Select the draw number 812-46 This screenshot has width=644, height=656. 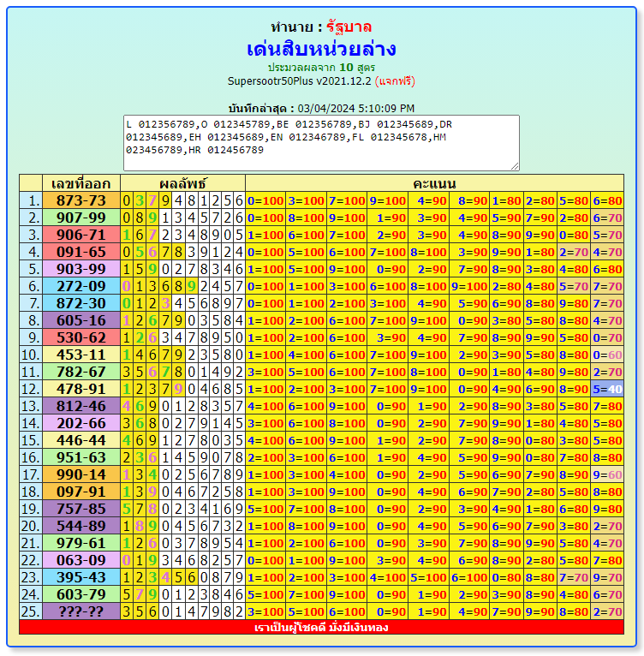(x=81, y=407)
